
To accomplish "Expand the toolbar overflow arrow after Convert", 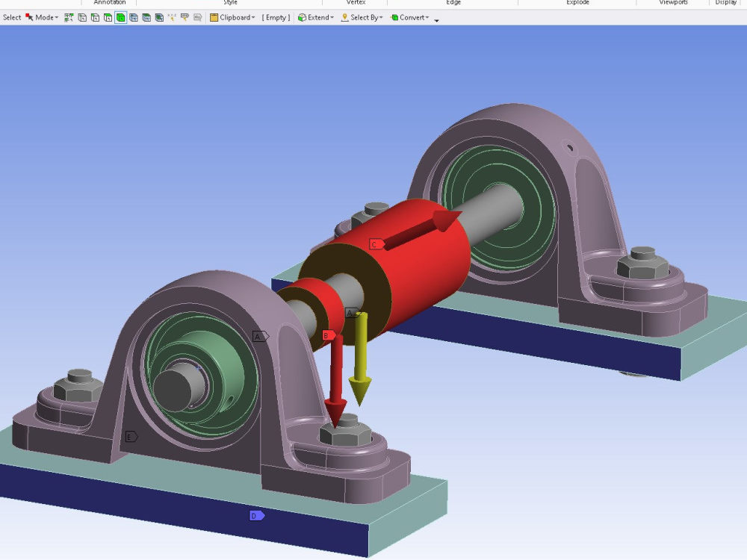I will (436, 19).
